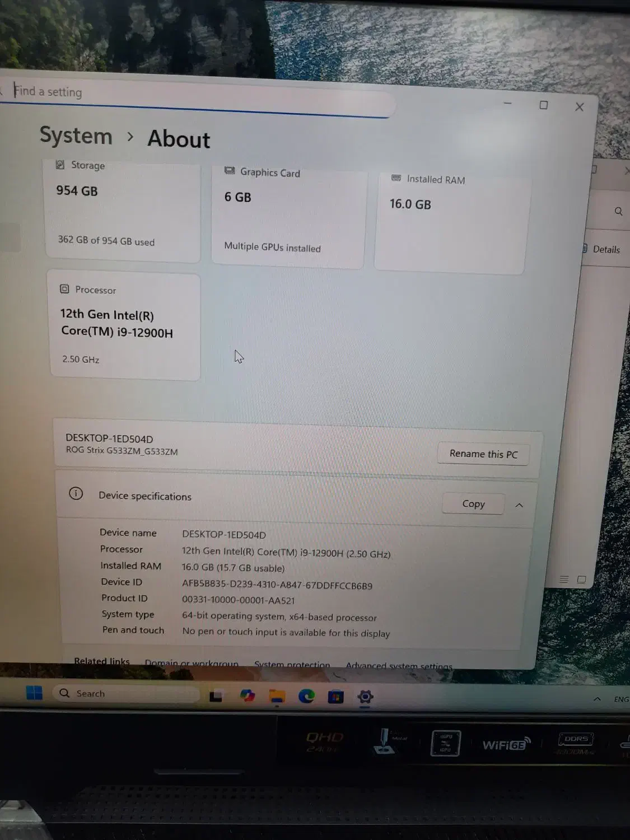Screen dimensions: 630x840
Task: Select the Product ID value 00331-10000-00001-AA521
Action: point(238,600)
